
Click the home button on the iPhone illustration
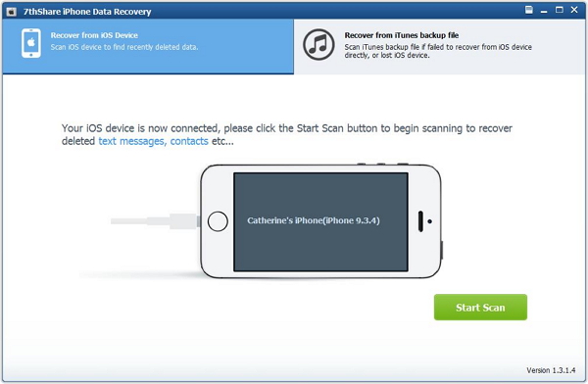(218, 221)
